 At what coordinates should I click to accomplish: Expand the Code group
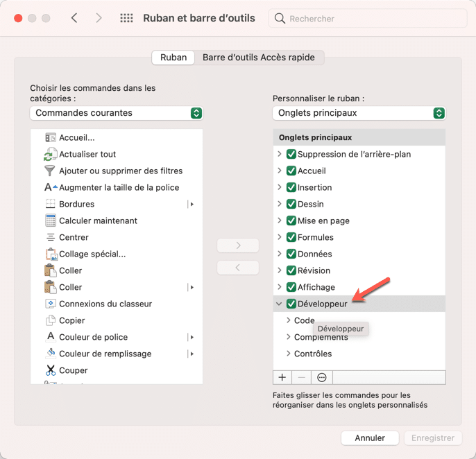pyautogui.click(x=289, y=320)
